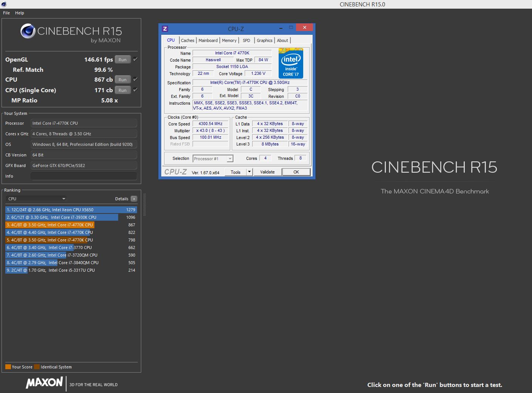Screen dimensions: 532x393
Task: Run the CPU (Single Core) test
Action: (123, 90)
